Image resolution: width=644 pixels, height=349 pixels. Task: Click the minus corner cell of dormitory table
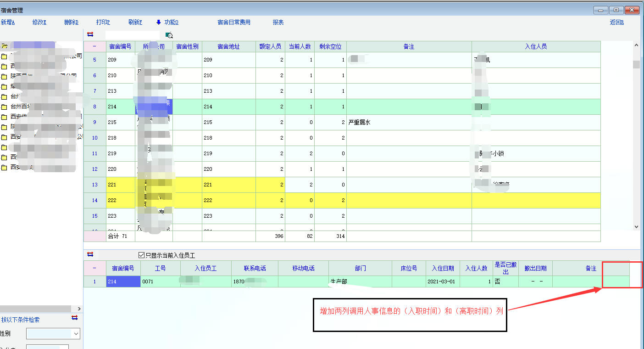click(x=94, y=46)
